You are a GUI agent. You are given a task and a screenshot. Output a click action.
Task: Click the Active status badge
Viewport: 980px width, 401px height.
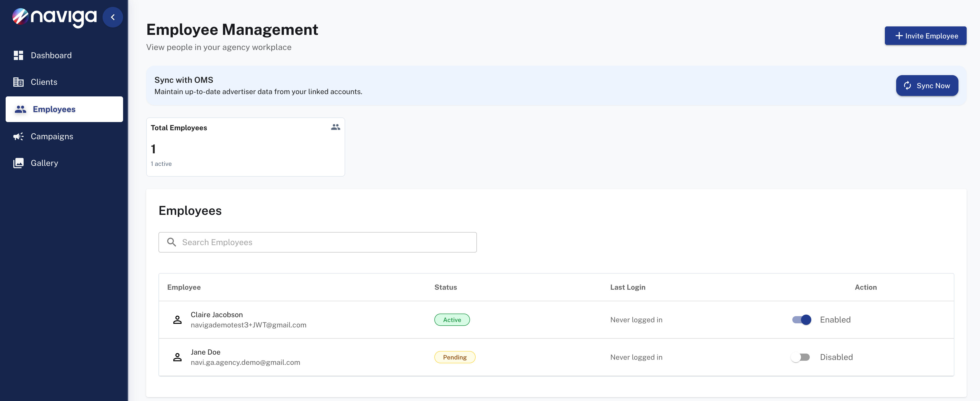pyautogui.click(x=452, y=319)
